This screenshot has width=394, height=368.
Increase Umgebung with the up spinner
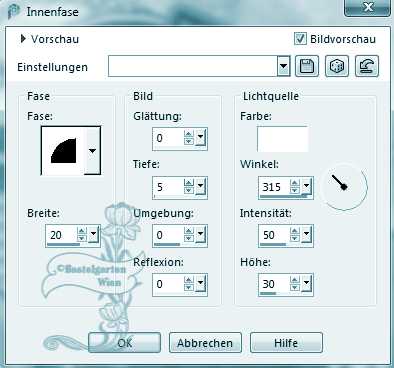point(189,231)
